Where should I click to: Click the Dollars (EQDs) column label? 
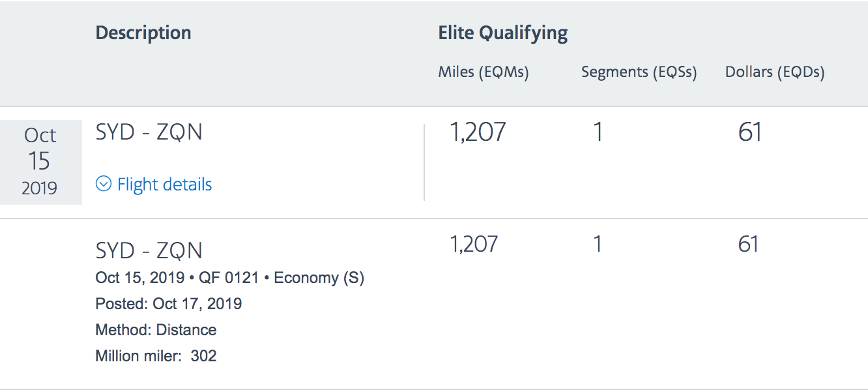(x=775, y=72)
